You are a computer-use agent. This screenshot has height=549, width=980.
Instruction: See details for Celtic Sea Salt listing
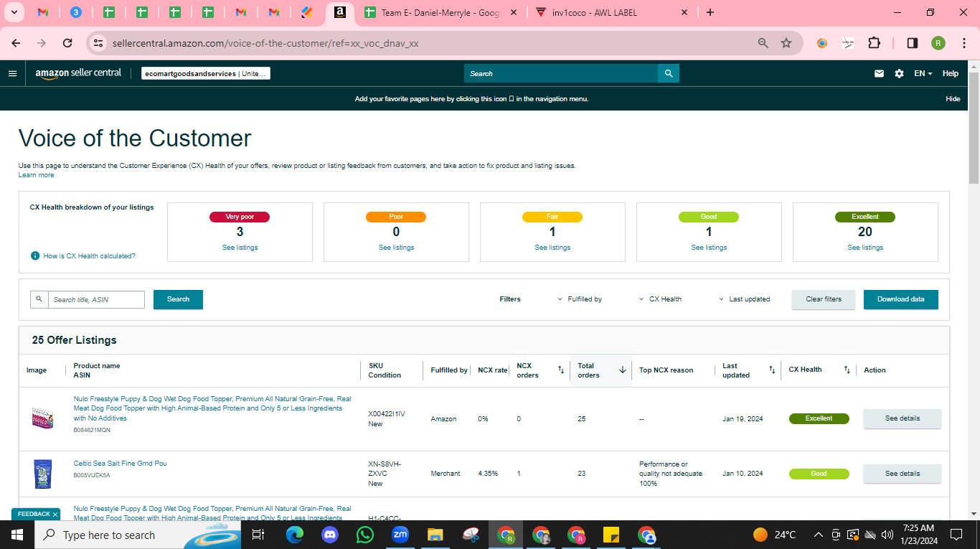903,474
